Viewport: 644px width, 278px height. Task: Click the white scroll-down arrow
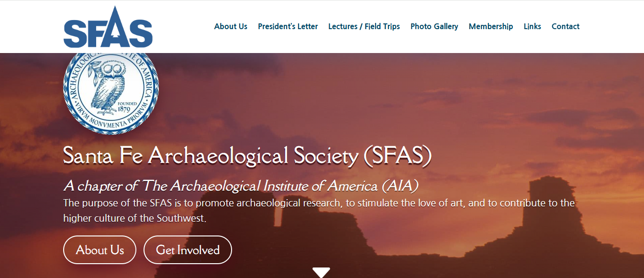pyautogui.click(x=321, y=272)
